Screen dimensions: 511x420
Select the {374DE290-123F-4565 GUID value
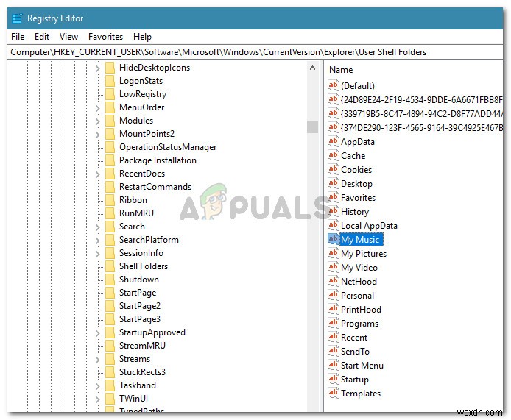point(421,128)
